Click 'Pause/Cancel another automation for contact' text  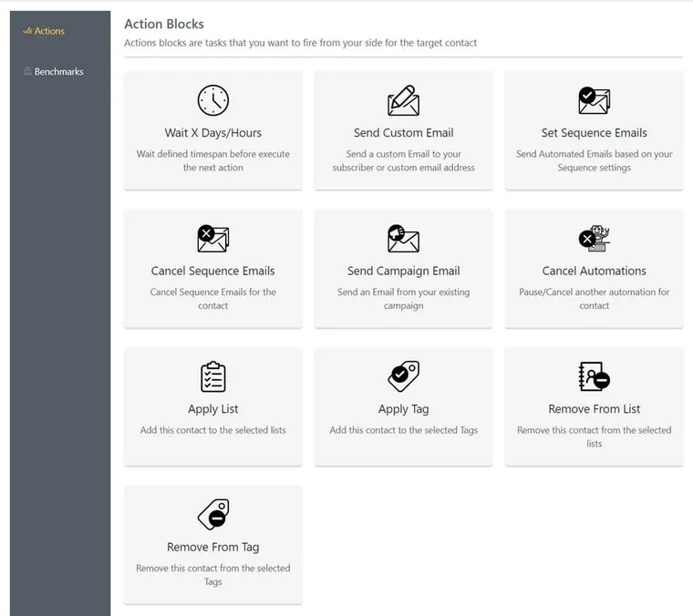(x=594, y=299)
